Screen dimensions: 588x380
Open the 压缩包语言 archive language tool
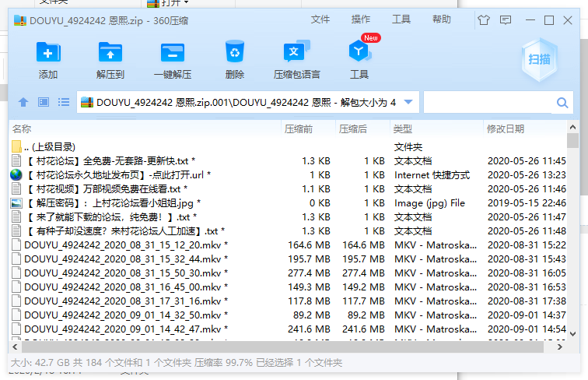coord(296,60)
